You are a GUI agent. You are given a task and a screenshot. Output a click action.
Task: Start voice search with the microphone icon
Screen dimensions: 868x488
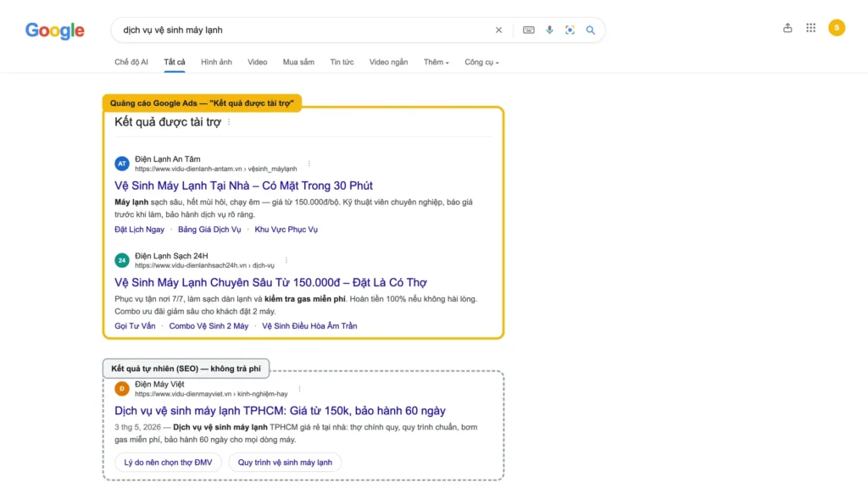(549, 30)
